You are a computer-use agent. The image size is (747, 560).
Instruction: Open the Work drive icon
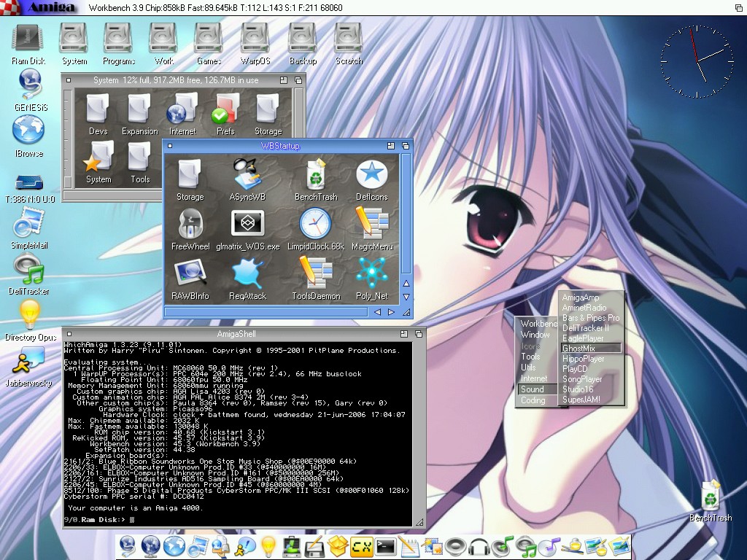(164, 44)
